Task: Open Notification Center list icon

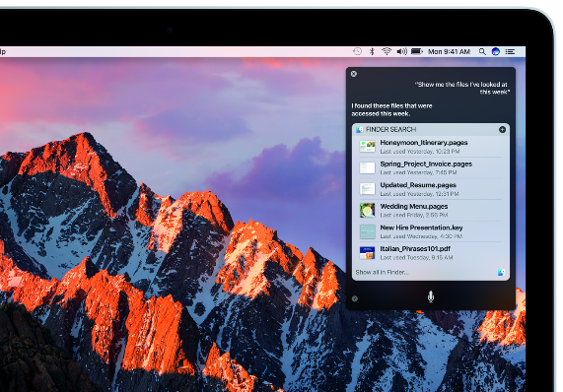Action: (510, 51)
